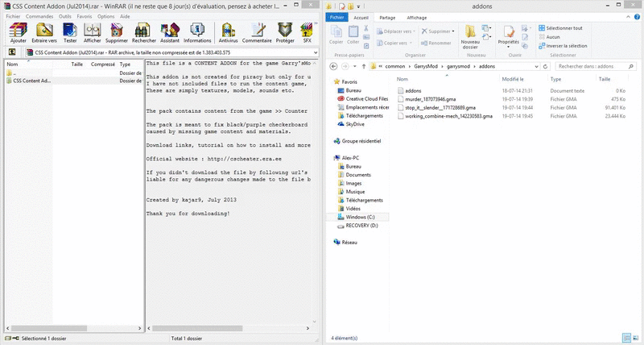The image size is (644, 345).
Task: Switch to the Partage ribbon tab
Action: [387, 18]
